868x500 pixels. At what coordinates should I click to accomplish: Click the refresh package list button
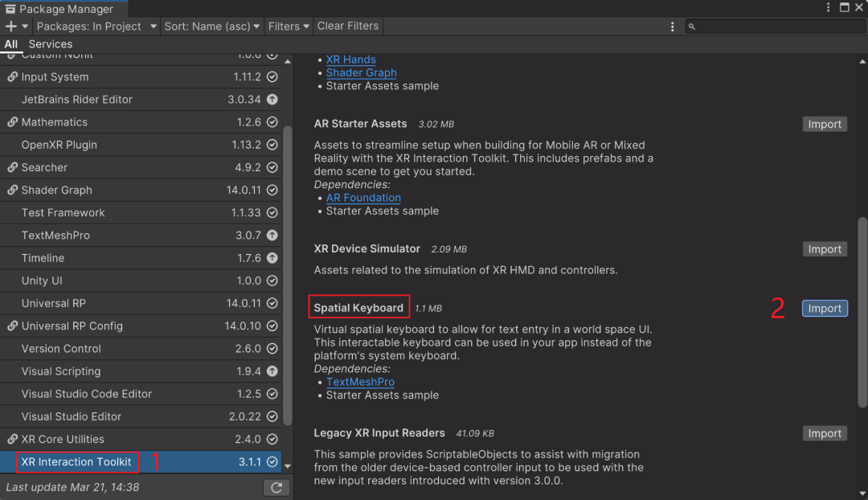point(276,487)
